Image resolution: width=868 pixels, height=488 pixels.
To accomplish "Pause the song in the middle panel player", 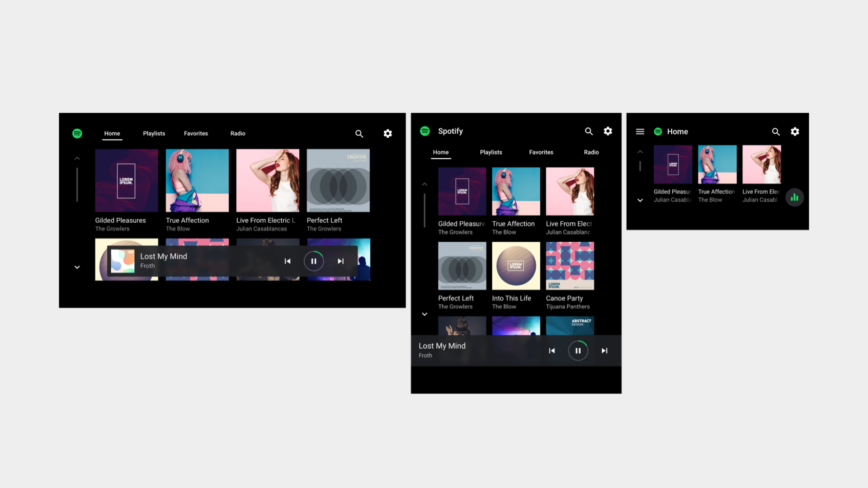I will pyautogui.click(x=578, y=351).
